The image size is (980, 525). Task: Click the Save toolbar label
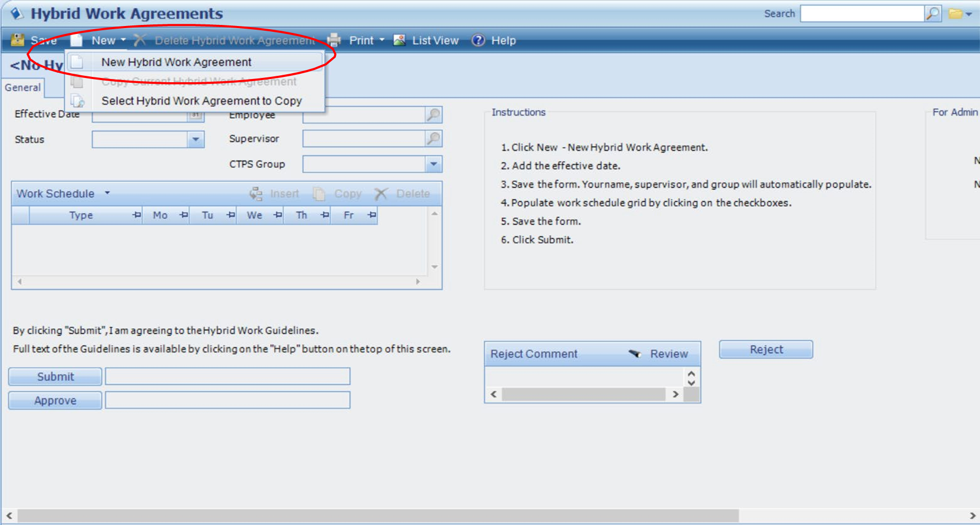click(44, 40)
